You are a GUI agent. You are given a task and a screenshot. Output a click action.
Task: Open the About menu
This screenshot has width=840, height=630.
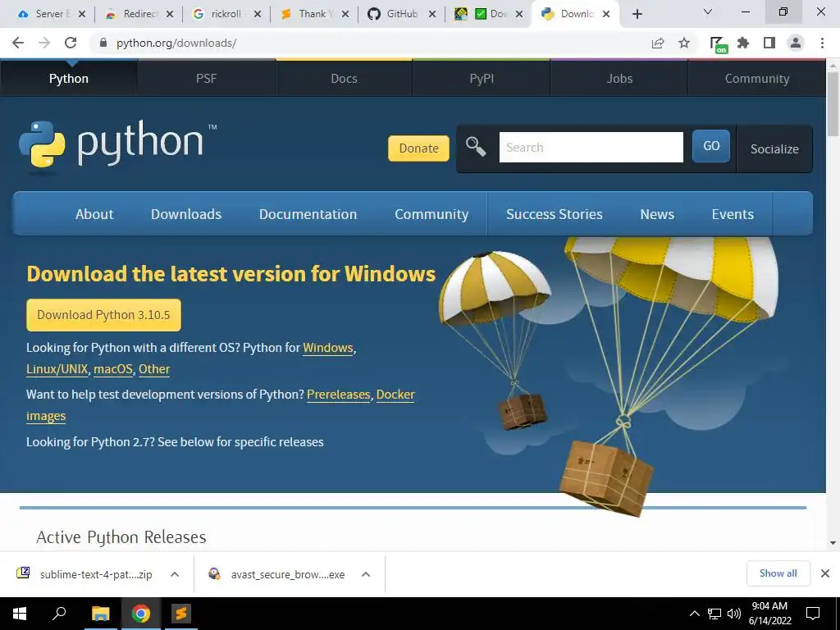[x=94, y=214]
